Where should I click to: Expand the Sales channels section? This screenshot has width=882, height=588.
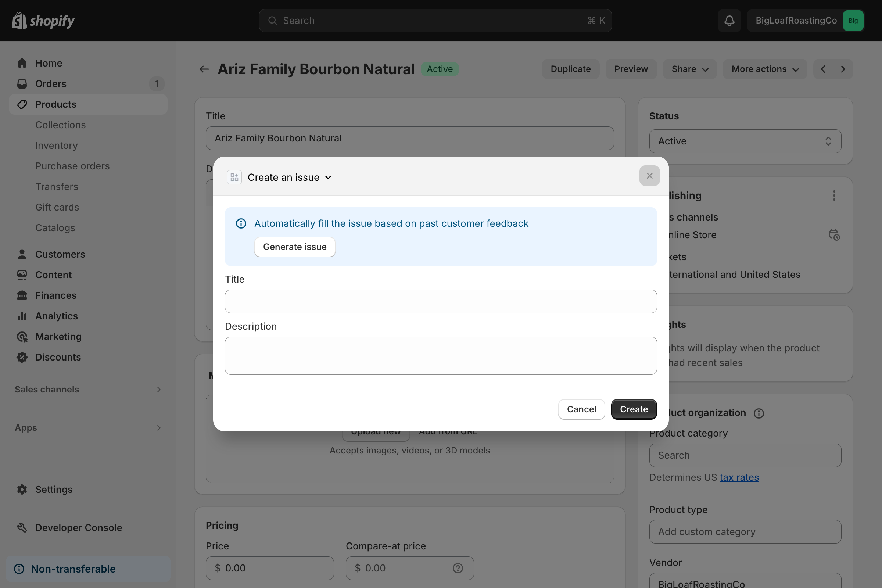pos(159,390)
